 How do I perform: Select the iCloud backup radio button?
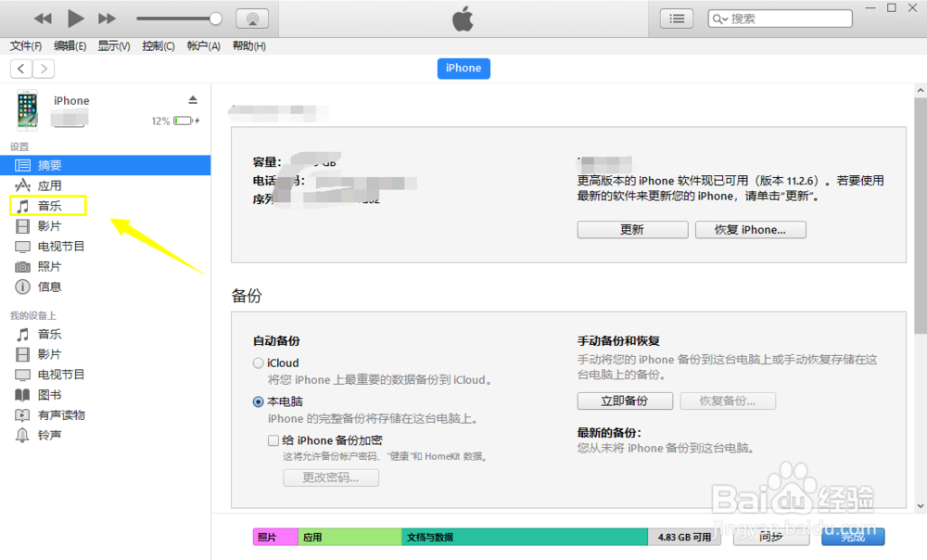click(x=259, y=363)
